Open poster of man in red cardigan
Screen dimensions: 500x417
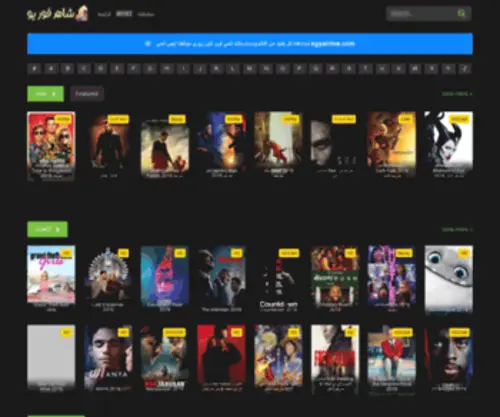392,359
